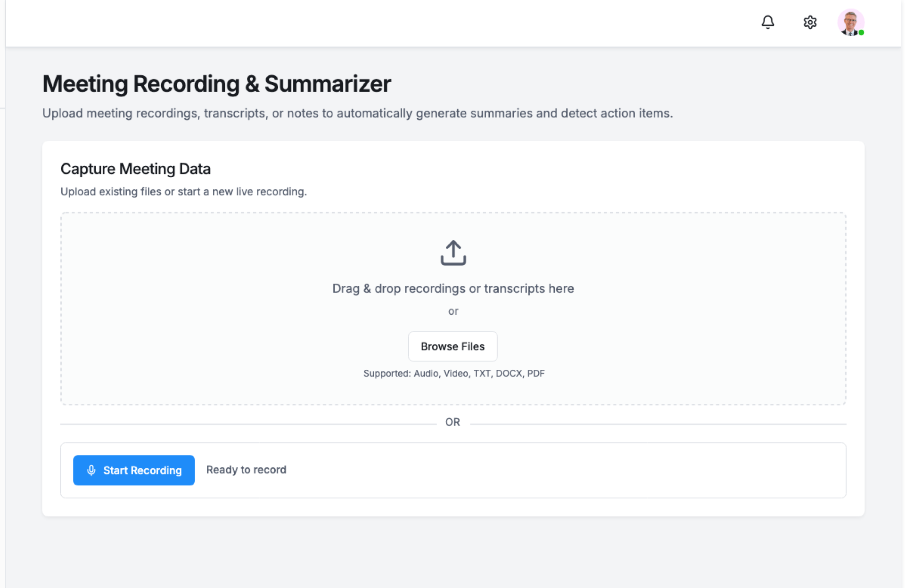Click the green online status dot
The height and width of the screenshot is (588, 905).
[861, 33]
